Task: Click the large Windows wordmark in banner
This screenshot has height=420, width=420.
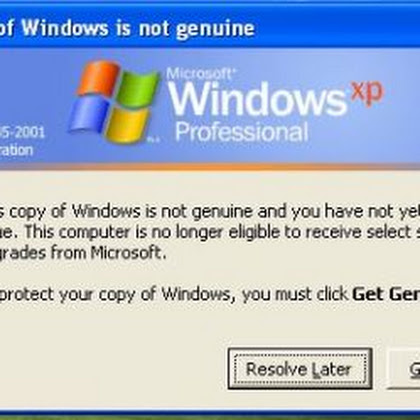Action: pyautogui.click(x=257, y=99)
